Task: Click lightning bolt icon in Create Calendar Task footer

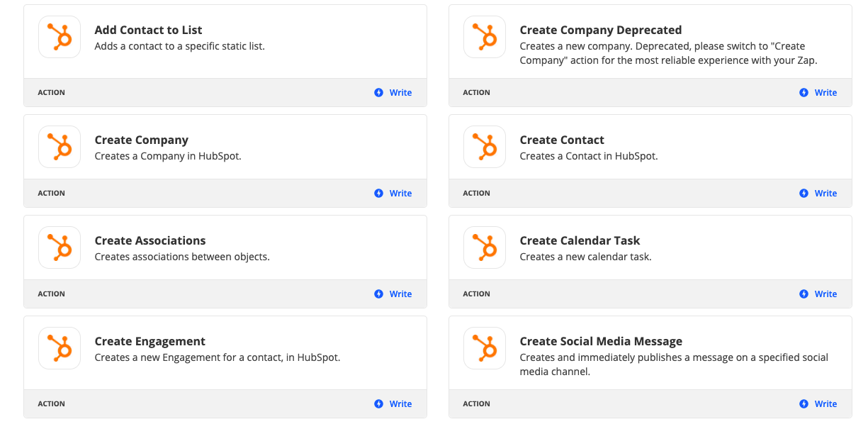Action: pos(804,294)
